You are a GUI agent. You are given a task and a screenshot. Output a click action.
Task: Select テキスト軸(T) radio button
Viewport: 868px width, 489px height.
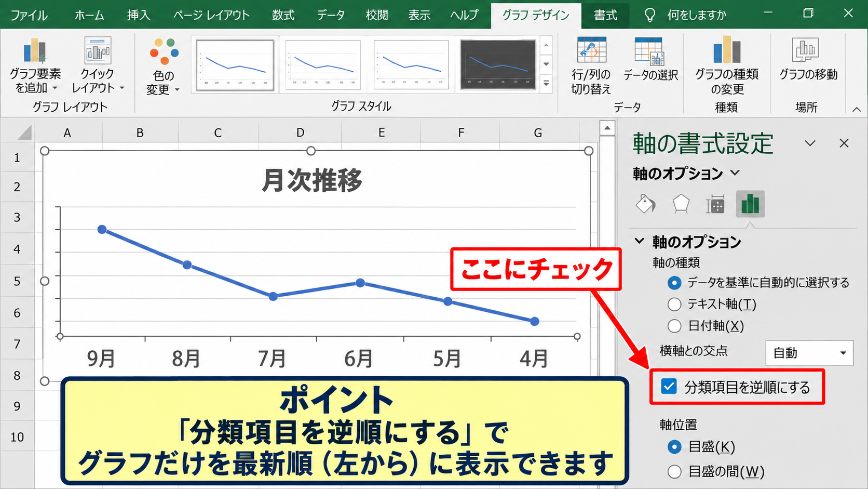coord(674,304)
